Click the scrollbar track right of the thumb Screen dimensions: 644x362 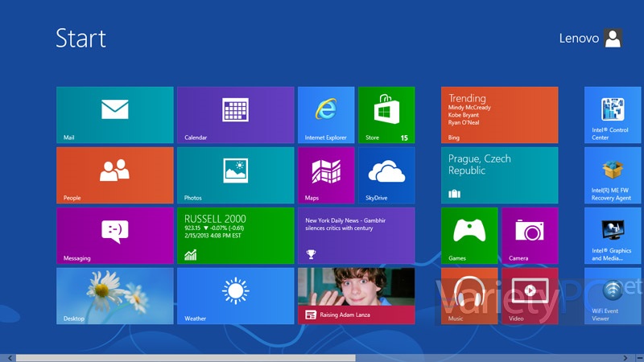(488, 358)
